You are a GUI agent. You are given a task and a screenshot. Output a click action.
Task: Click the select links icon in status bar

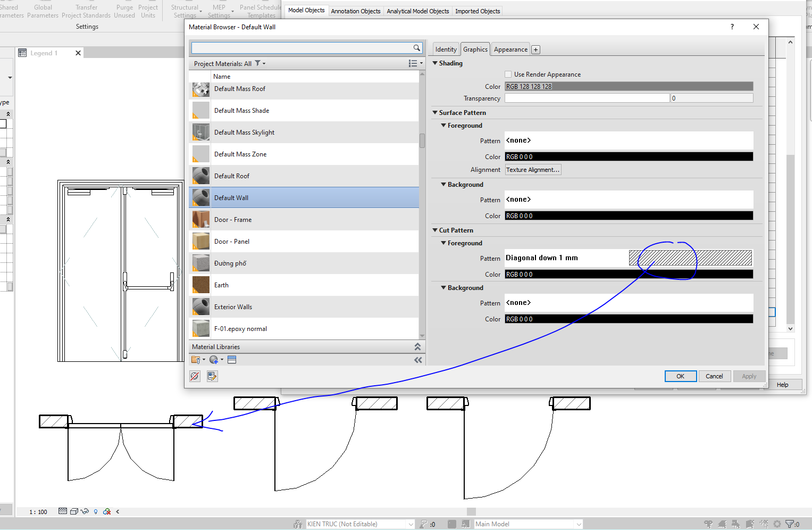point(708,524)
